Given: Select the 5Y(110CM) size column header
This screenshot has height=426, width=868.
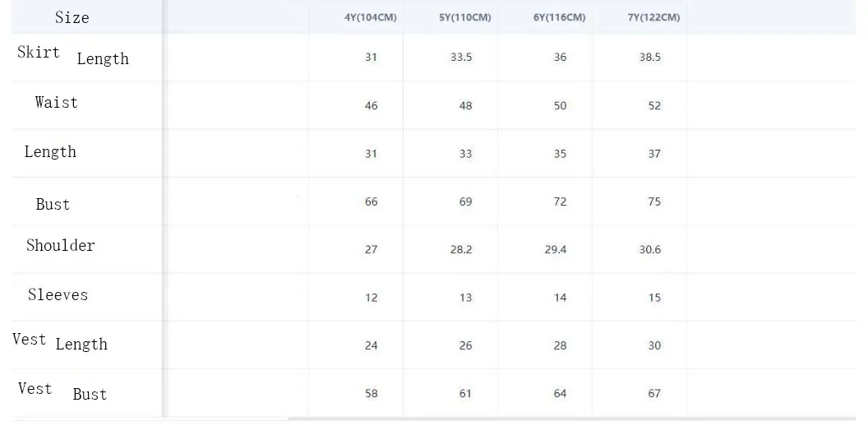Looking at the screenshot, I should 464,17.
